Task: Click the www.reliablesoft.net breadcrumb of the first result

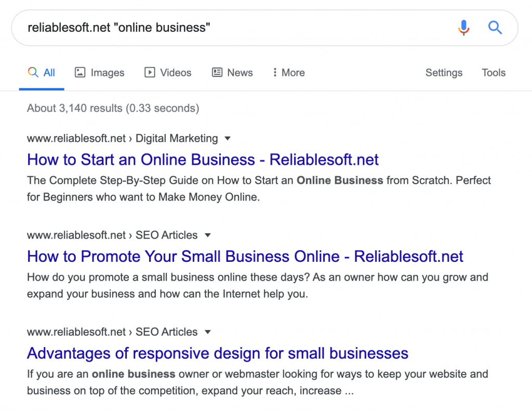Action: 76,138
